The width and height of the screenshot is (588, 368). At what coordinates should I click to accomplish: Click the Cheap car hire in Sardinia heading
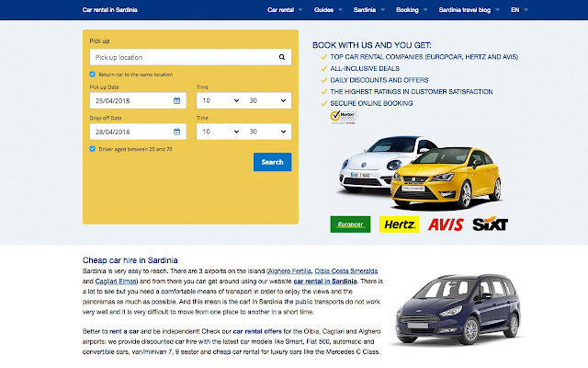click(130, 260)
